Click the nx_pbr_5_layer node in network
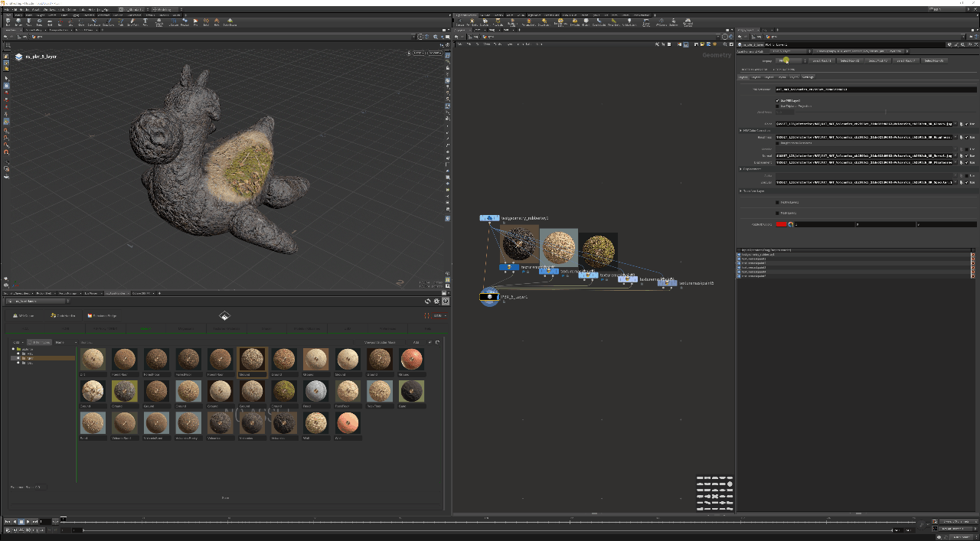The width and height of the screenshot is (980, 541). click(x=489, y=297)
